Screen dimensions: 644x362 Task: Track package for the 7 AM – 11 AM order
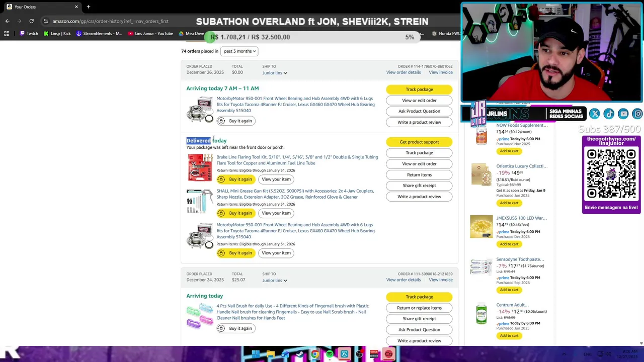[419, 89]
